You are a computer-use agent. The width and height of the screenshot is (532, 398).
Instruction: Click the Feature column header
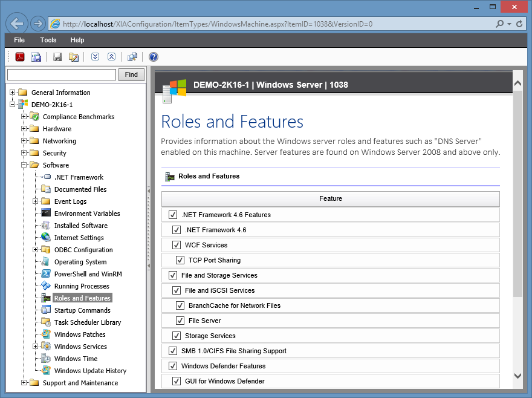coord(331,198)
